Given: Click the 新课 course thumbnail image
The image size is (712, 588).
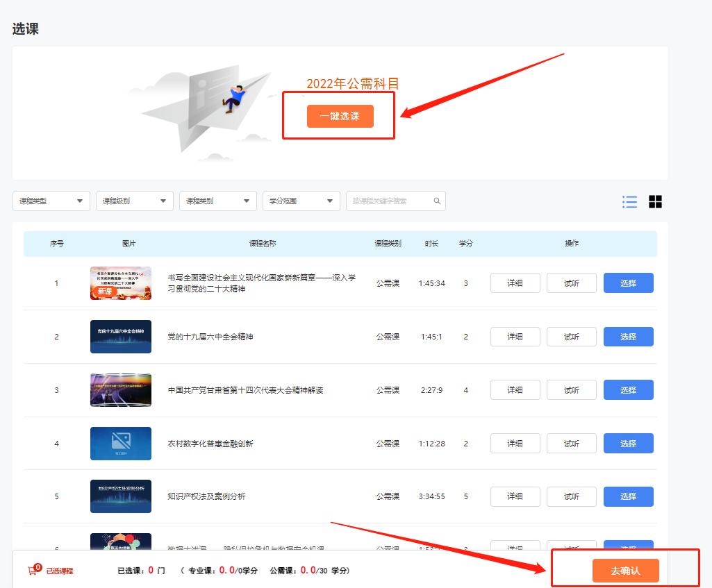Looking at the screenshot, I should [x=121, y=283].
